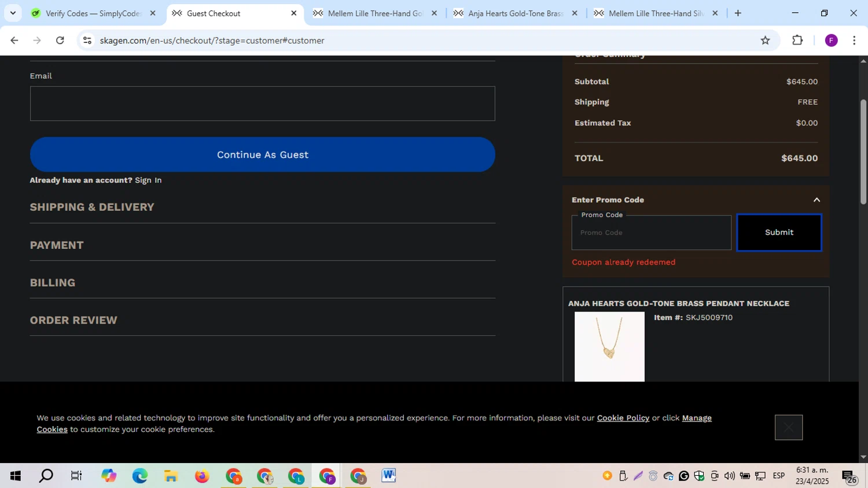Open Windows taskbar search
The width and height of the screenshot is (868, 488).
tap(46, 476)
